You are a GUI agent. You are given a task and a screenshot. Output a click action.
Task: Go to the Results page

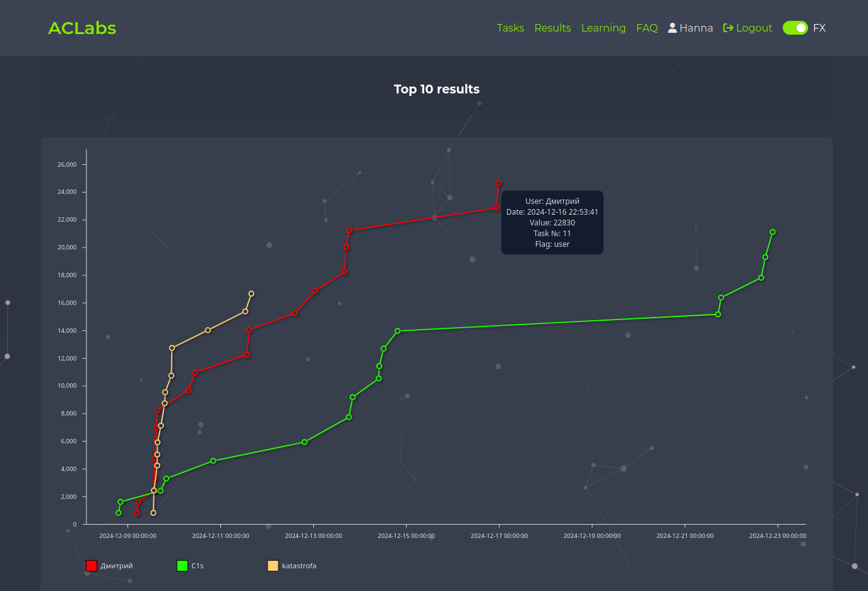click(552, 28)
